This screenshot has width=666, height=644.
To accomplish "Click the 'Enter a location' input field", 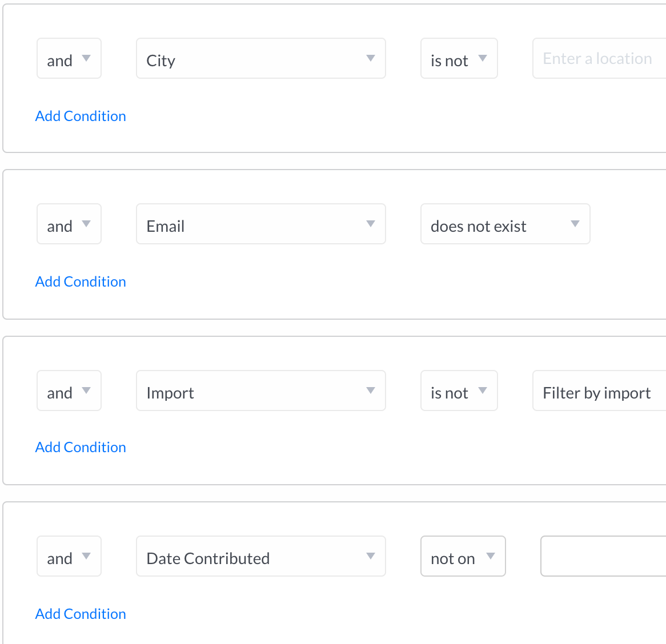I will coord(599,59).
